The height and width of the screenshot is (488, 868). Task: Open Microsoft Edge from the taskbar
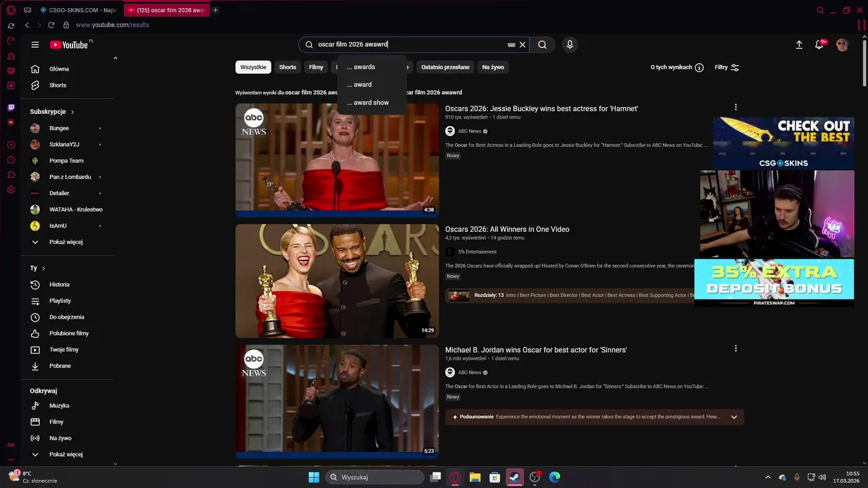click(x=555, y=477)
